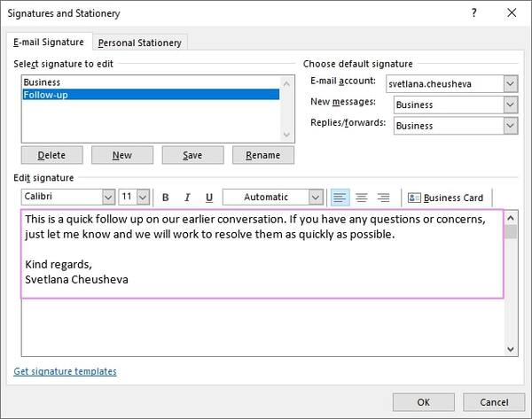Expand the New messages signature dropdown

click(x=511, y=105)
